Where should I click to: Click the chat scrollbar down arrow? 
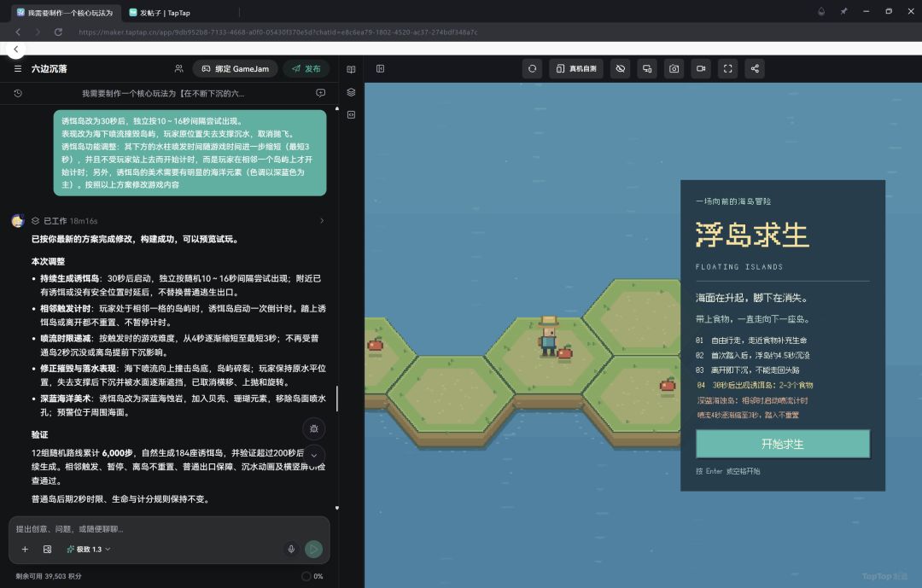click(337, 508)
